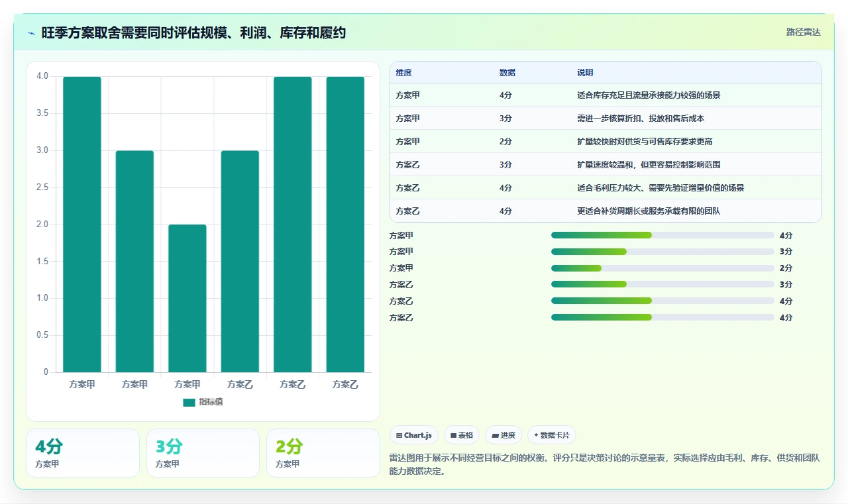Select the row 适合毛利压力较大、需要先验证增量价值的场景

(606, 188)
